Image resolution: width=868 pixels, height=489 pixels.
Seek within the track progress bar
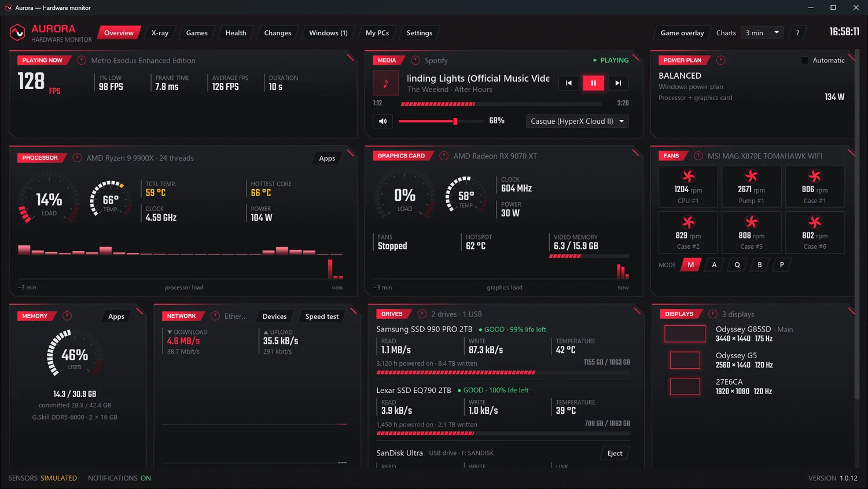[x=501, y=104]
